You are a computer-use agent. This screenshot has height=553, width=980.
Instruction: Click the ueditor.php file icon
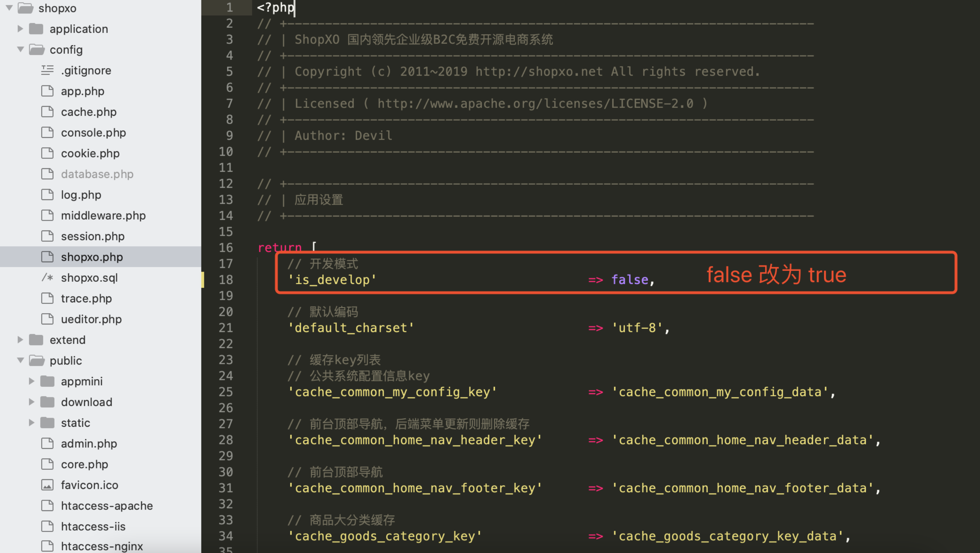click(x=47, y=319)
